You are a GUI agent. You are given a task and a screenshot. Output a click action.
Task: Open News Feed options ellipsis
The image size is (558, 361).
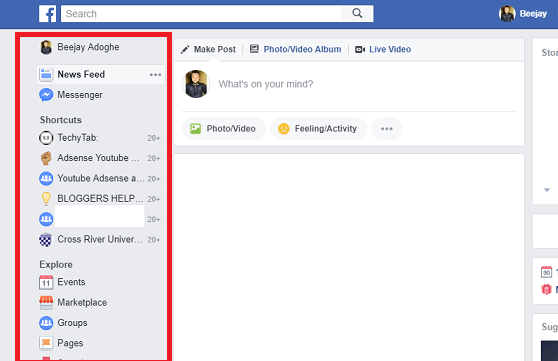156,74
